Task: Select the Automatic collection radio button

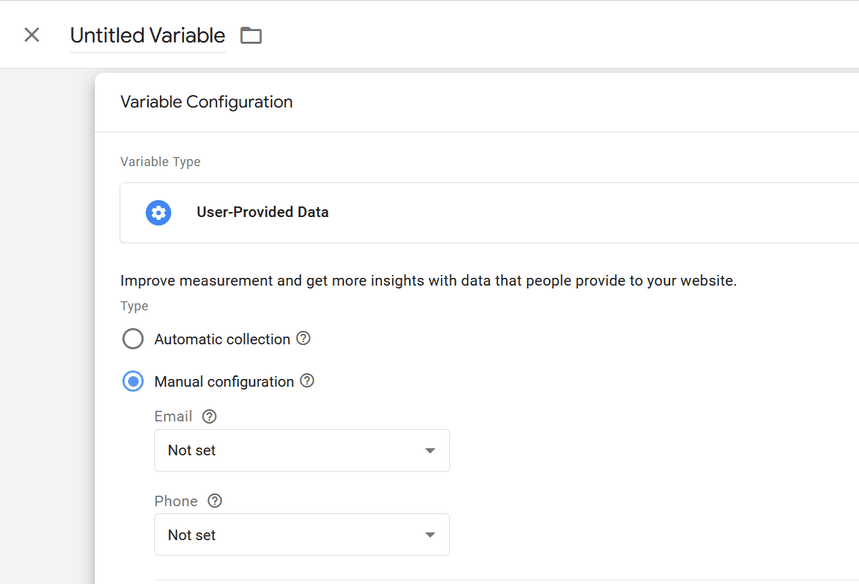Action: click(x=133, y=339)
